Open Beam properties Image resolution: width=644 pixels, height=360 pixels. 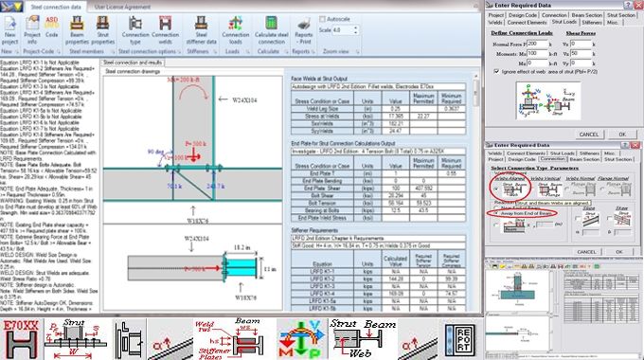tap(77, 30)
